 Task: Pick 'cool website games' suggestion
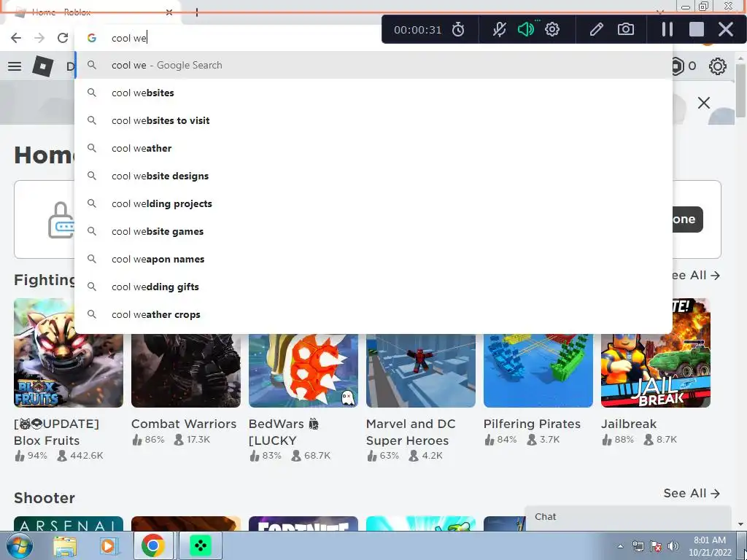point(373,231)
